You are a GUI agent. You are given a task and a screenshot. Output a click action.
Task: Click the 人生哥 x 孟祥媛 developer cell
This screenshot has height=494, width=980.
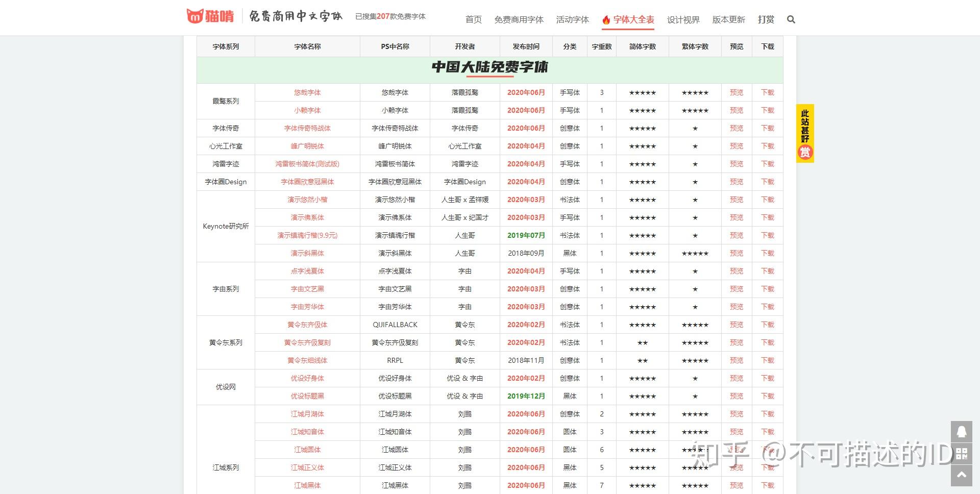tap(465, 200)
